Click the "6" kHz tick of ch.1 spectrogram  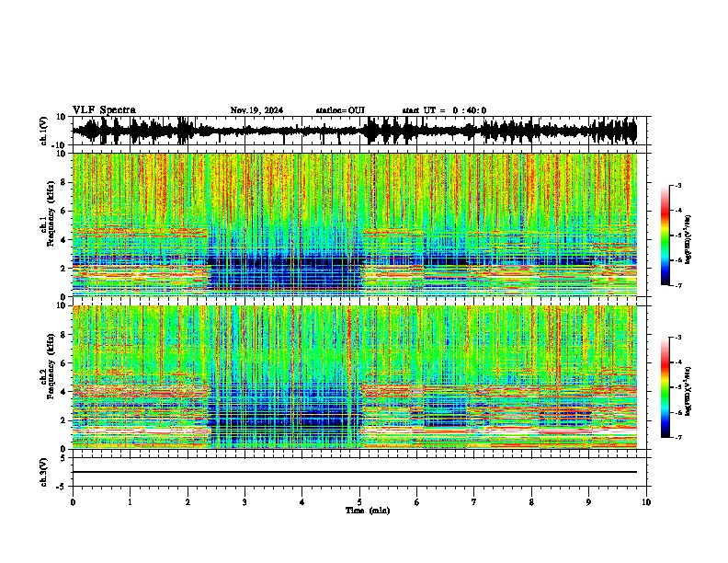[63, 211]
